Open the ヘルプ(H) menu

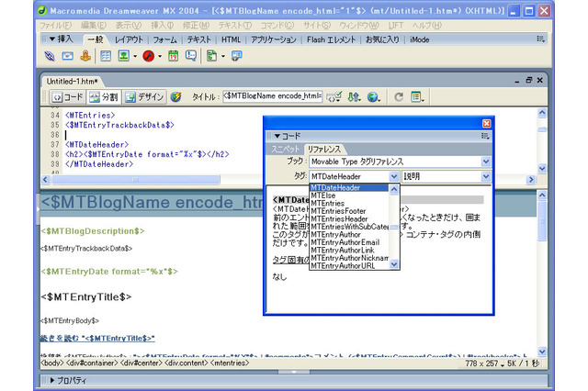coord(427,26)
